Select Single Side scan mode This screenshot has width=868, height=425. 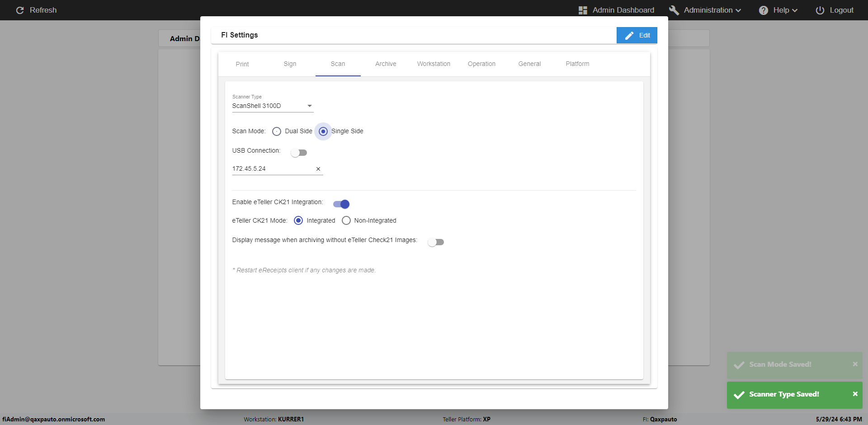(x=323, y=131)
